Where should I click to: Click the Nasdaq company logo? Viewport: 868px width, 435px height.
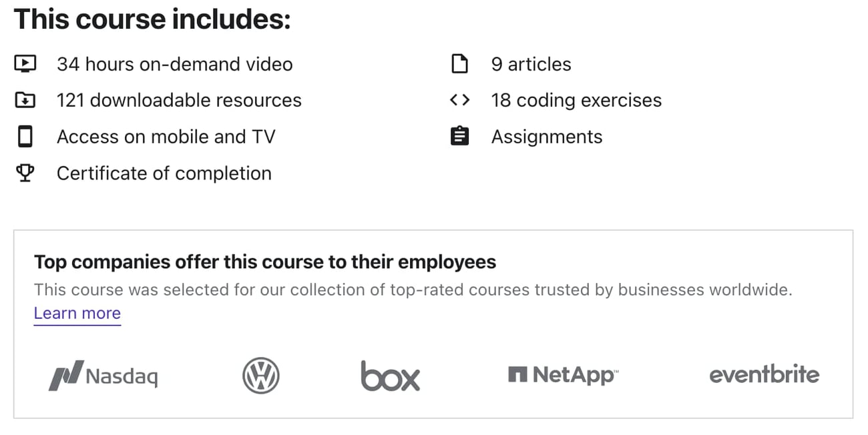tap(102, 375)
